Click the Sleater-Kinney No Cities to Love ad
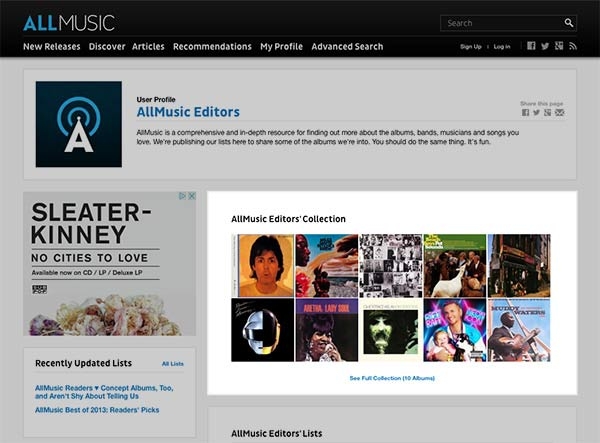Image resolution: width=600 pixels, height=443 pixels. pos(109,264)
